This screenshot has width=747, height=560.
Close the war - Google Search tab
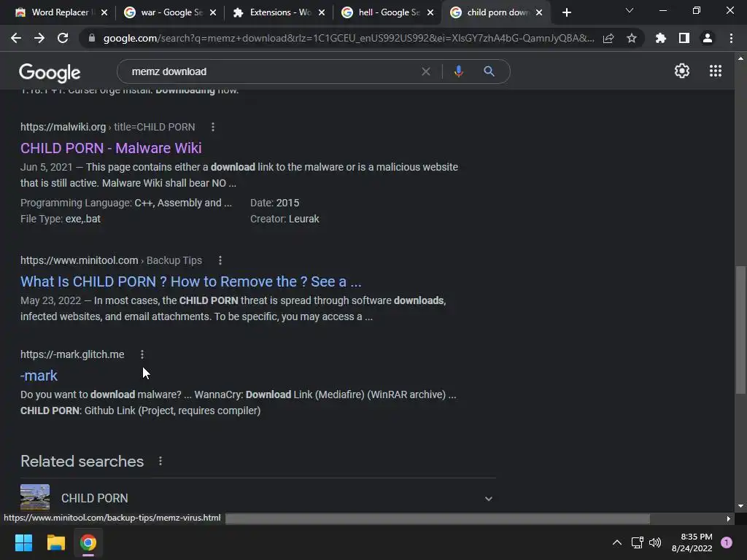tap(213, 12)
